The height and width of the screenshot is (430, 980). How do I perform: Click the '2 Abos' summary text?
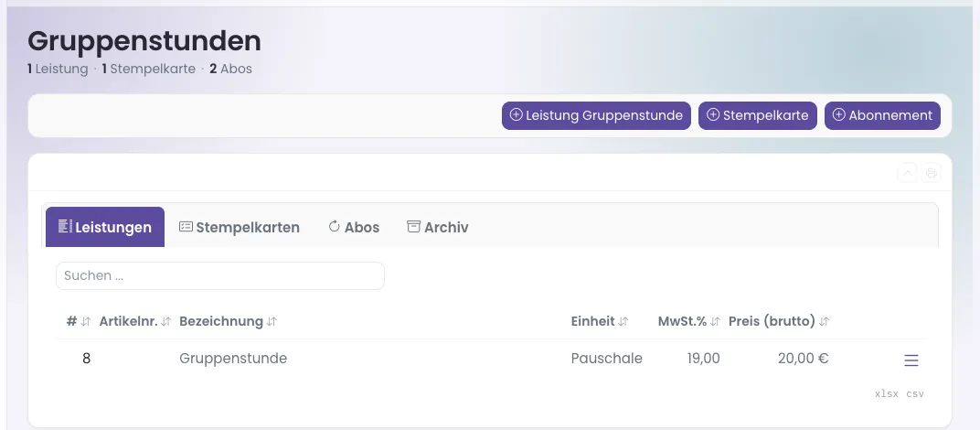pos(230,69)
